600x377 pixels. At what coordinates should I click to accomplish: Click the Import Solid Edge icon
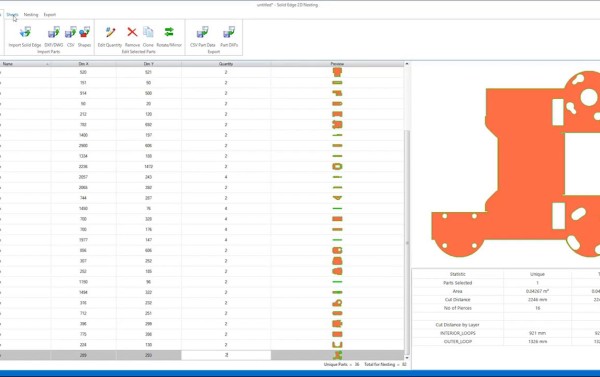[25, 32]
